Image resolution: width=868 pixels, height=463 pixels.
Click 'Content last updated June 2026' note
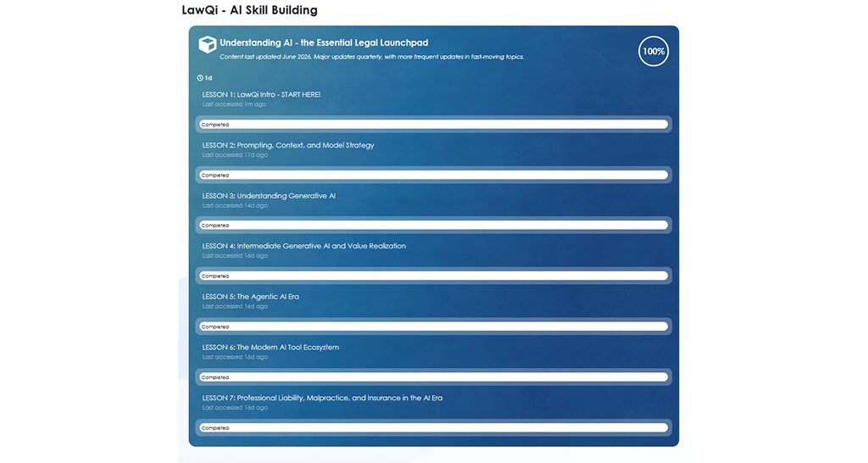pos(371,57)
